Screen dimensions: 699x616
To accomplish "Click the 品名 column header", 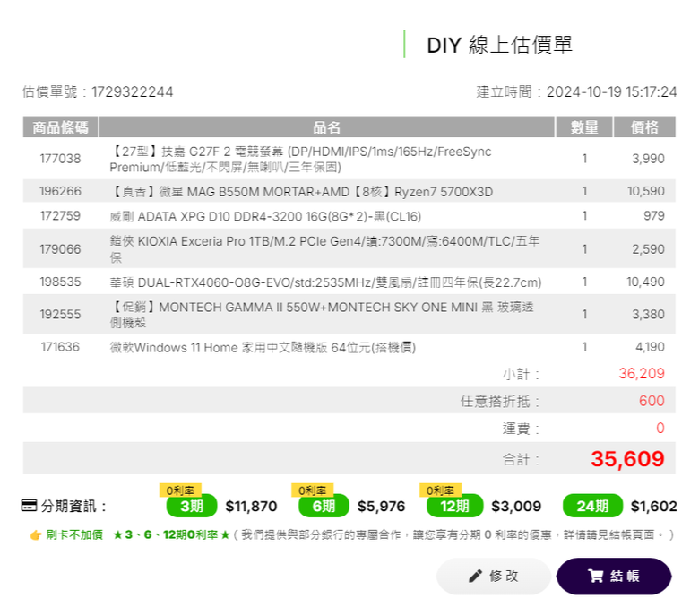I will (x=326, y=127).
